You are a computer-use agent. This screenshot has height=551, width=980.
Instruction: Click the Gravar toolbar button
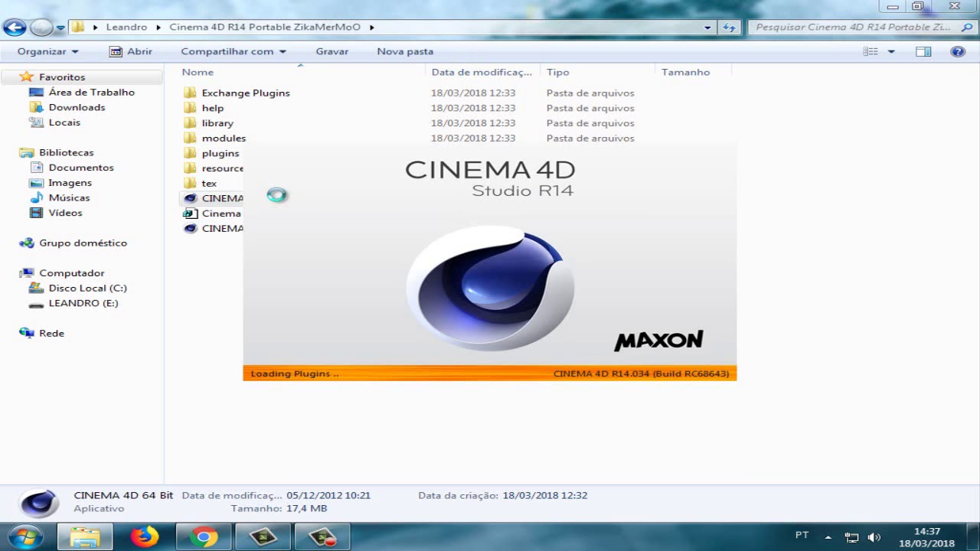[332, 51]
